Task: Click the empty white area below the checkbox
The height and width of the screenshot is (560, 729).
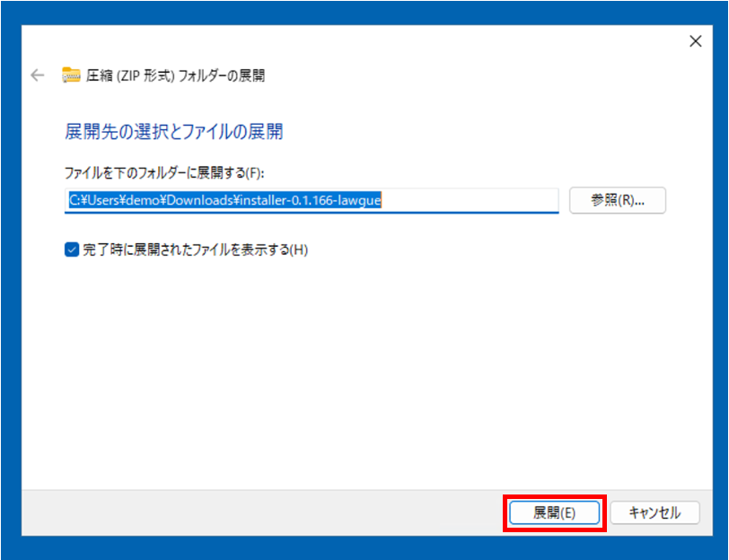Action: (x=359, y=377)
